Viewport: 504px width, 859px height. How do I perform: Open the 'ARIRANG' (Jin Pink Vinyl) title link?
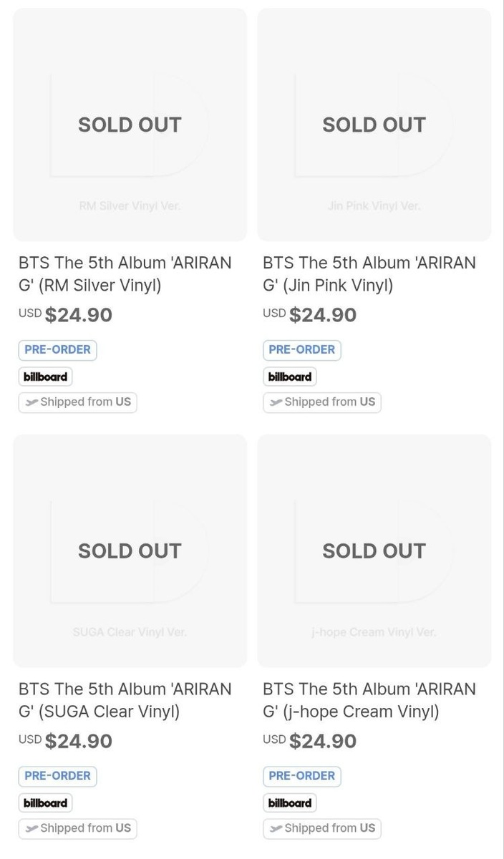[x=369, y=274]
